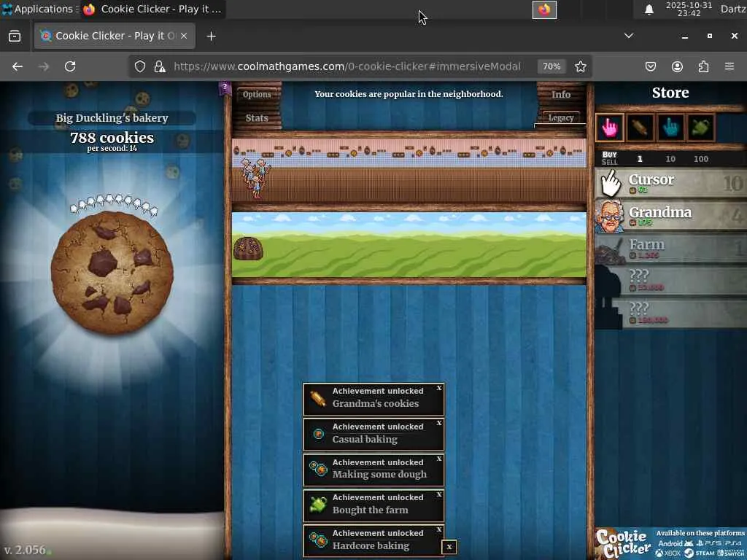Viewport: 747px width, 560px height.
Task: Open the Info menu
Action: [561, 94]
